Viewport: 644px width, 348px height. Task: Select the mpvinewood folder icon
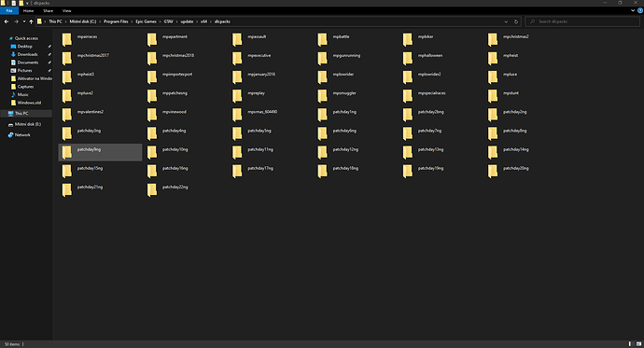click(152, 115)
